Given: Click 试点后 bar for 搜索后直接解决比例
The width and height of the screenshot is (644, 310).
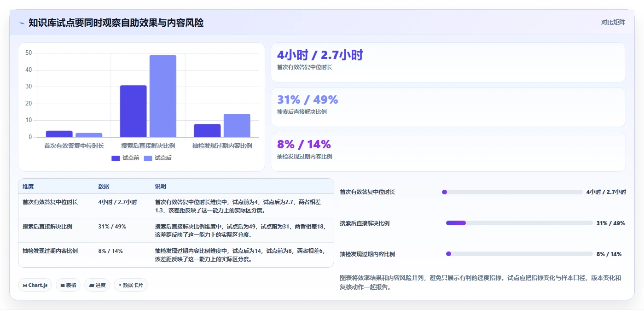Looking at the screenshot, I should pyautogui.click(x=163, y=96).
